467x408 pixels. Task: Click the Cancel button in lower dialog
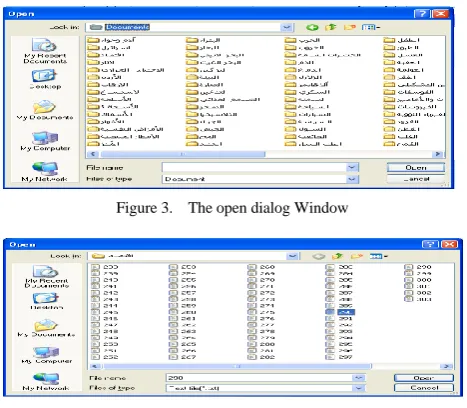[x=424, y=388]
